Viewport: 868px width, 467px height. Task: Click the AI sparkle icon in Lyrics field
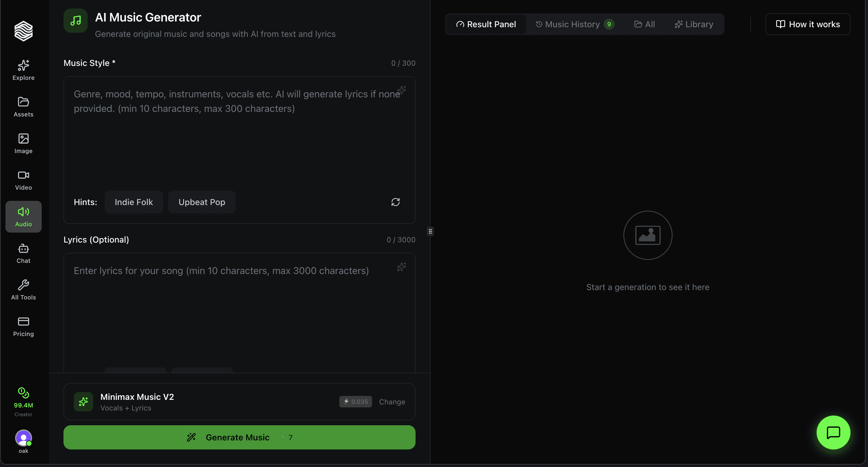(401, 267)
